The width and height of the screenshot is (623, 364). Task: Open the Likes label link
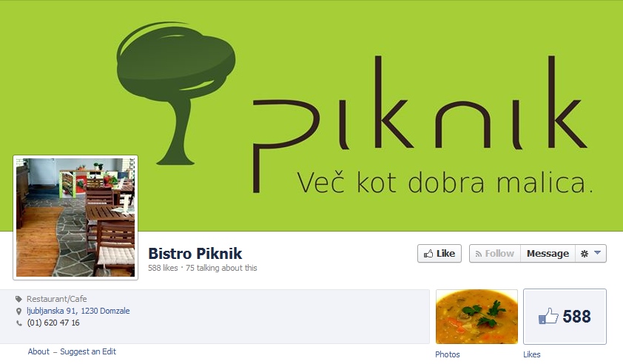(x=531, y=354)
